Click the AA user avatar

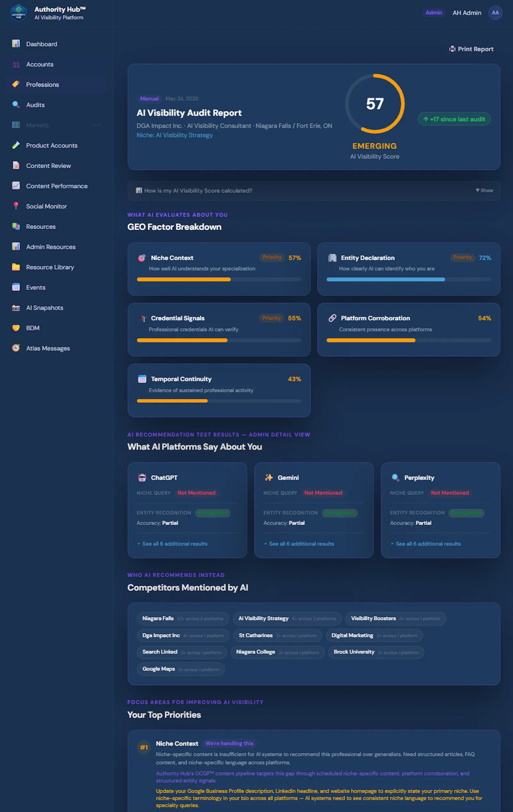pos(495,13)
